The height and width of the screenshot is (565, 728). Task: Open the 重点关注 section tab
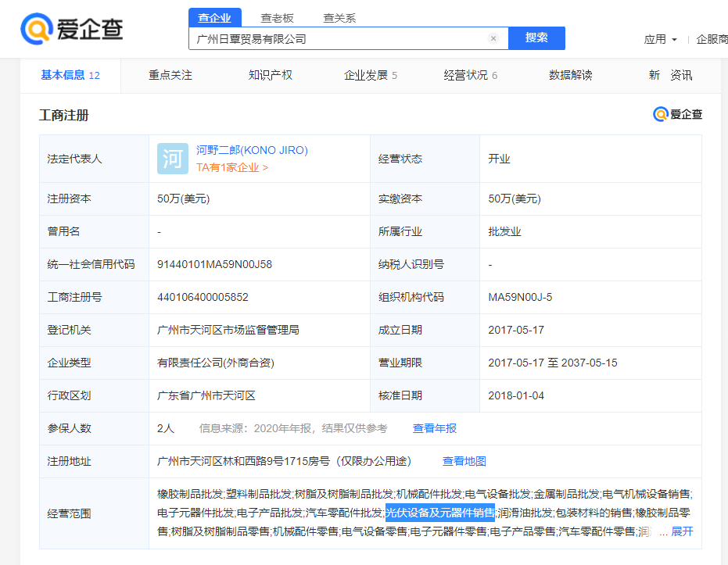pos(170,75)
